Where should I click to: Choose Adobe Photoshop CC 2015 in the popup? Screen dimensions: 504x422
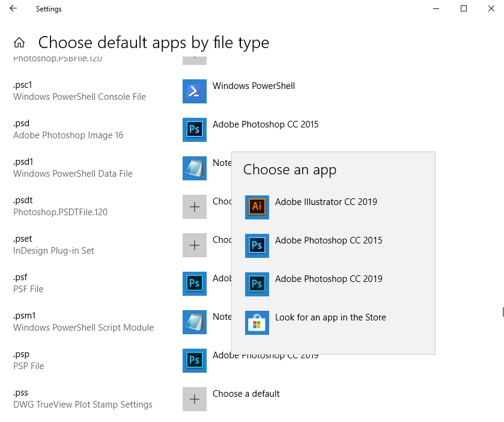pyautogui.click(x=329, y=240)
